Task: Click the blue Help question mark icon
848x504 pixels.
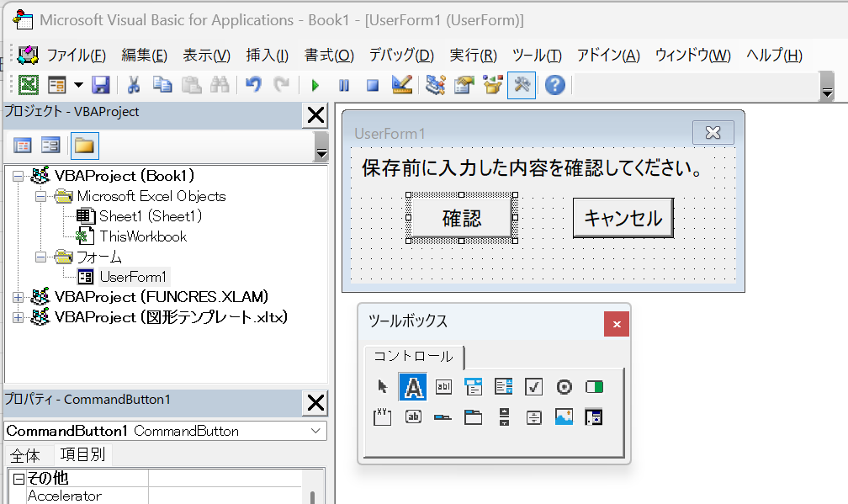Action: click(555, 85)
